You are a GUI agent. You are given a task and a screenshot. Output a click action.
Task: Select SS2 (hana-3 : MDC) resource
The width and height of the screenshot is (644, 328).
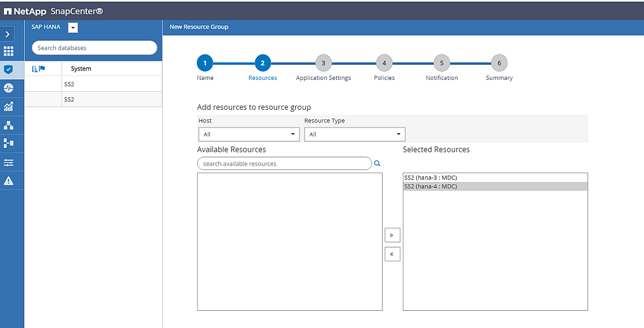[431, 178]
